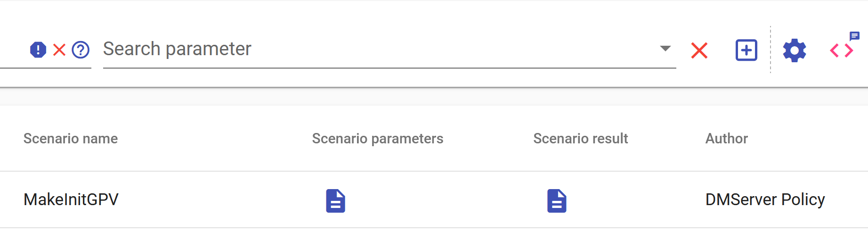The width and height of the screenshot is (868, 232).
Task: Click the Scenario result column header
Action: (x=580, y=139)
